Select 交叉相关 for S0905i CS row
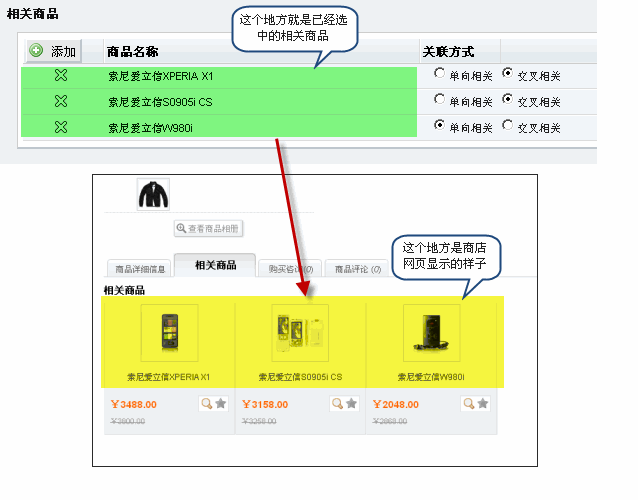The width and height of the screenshot is (638, 500). 507,99
